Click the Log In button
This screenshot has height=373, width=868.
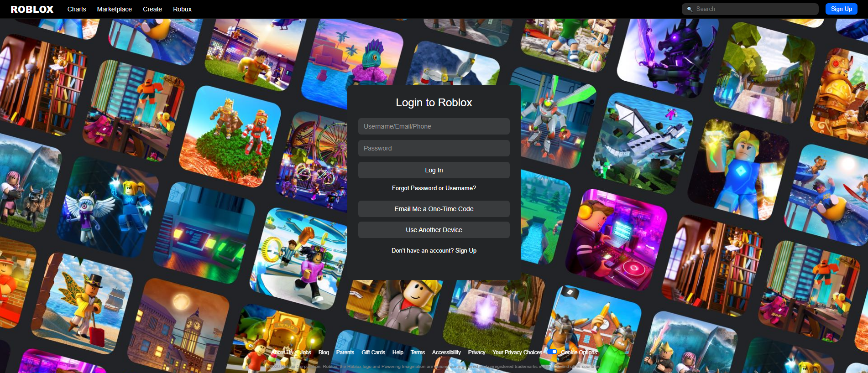434,170
